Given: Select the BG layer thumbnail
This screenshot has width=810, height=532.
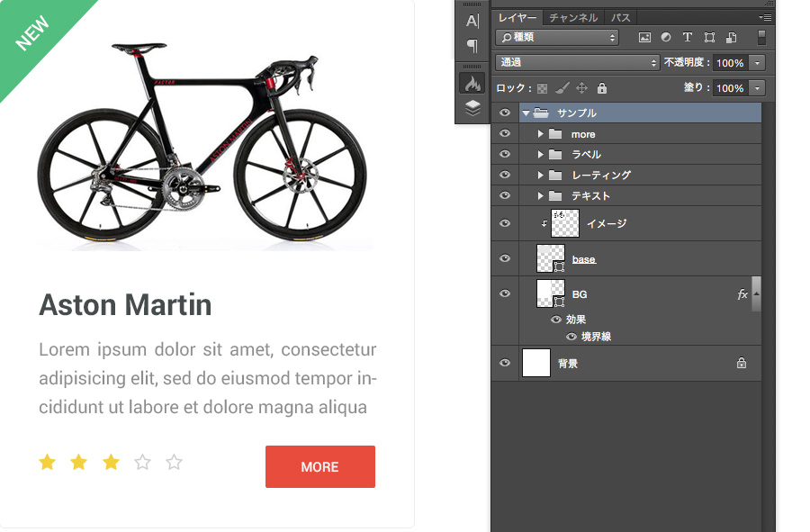Looking at the screenshot, I should point(551,293).
